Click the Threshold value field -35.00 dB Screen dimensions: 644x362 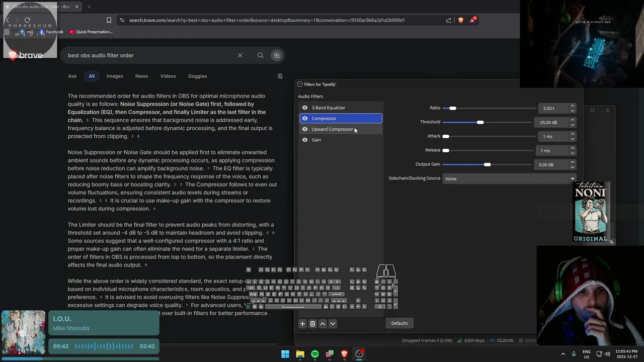coord(551,122)
